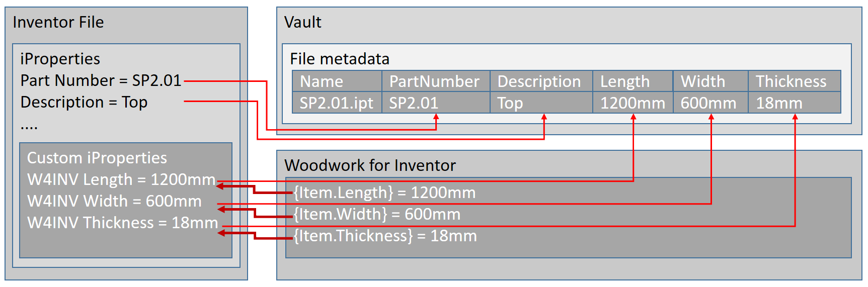868x287 pixels.
Task: Click 'Description = Top' line
Action: 84,102
